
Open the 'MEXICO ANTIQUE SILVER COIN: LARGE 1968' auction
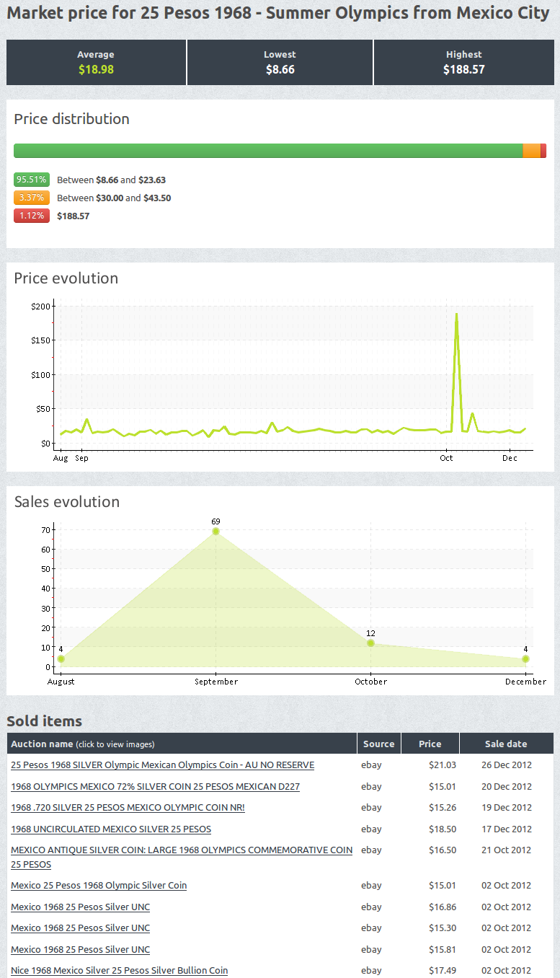182,857
